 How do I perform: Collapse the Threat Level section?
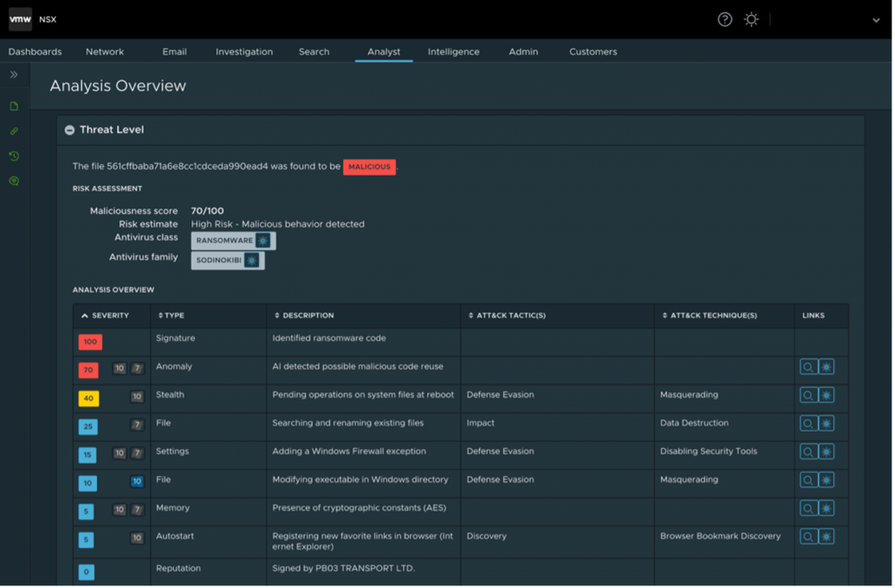69,130
